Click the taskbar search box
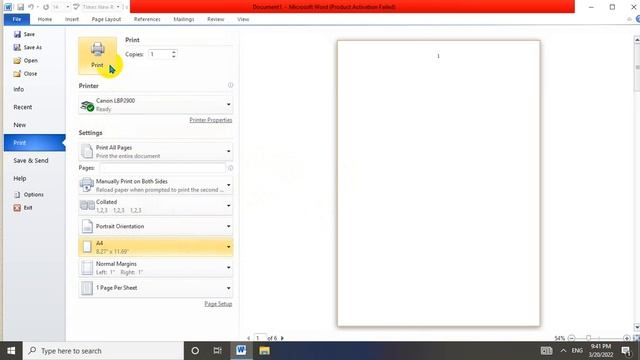Screen dimensions: 640x360 coord(103,351)
